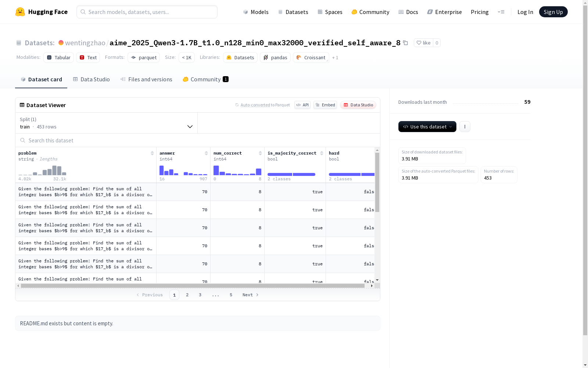588x368 pixels.
Task: Go to Spaces in the top navigation
Action: (330, 12)
